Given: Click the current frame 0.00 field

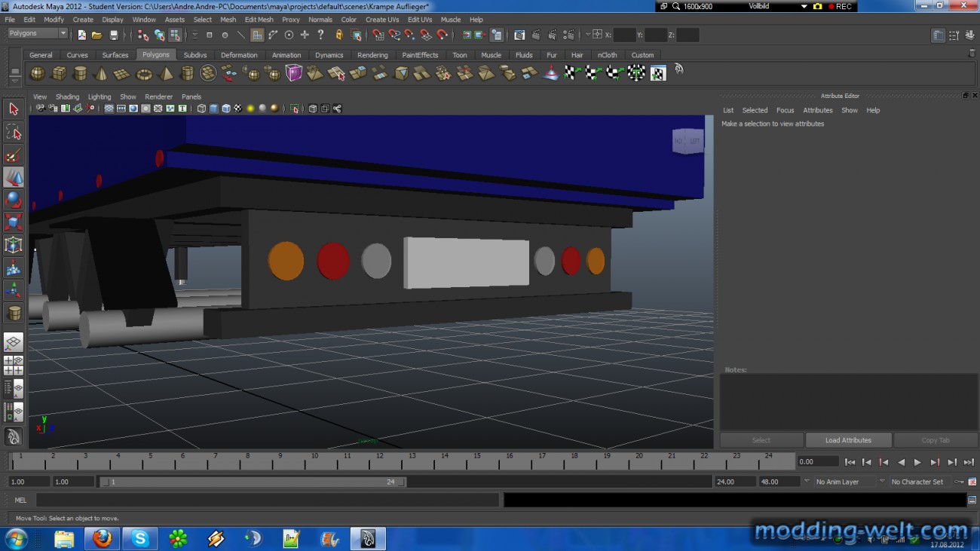Looking at the screenshot, I should click(818, 461).
